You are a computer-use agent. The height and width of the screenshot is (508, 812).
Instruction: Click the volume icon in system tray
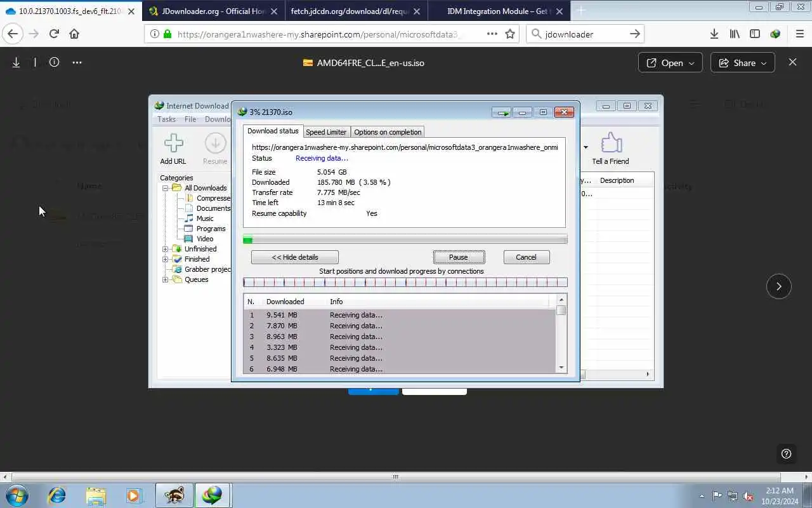(749, 496)
